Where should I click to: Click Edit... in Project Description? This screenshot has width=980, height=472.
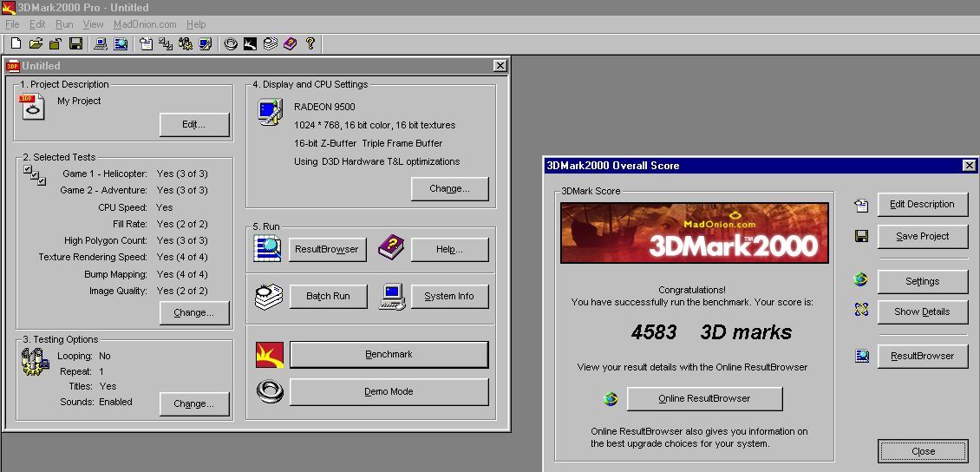194,124
